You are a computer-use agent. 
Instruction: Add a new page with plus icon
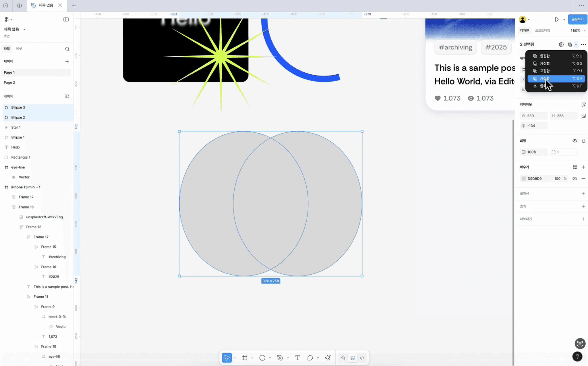pyautogui.click(x=67, y=61)
